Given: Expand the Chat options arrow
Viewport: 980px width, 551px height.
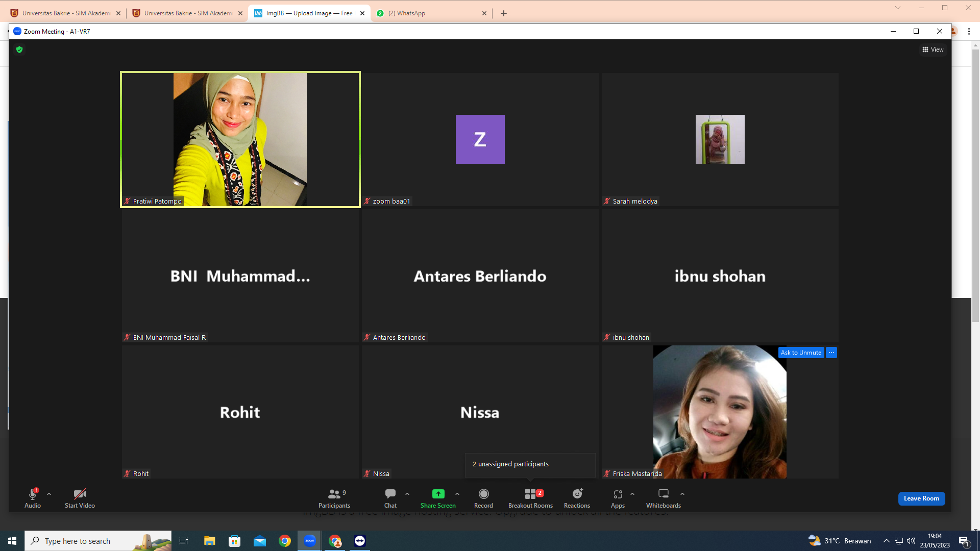Looking at the screenshot, I should [x=407, y=494].
